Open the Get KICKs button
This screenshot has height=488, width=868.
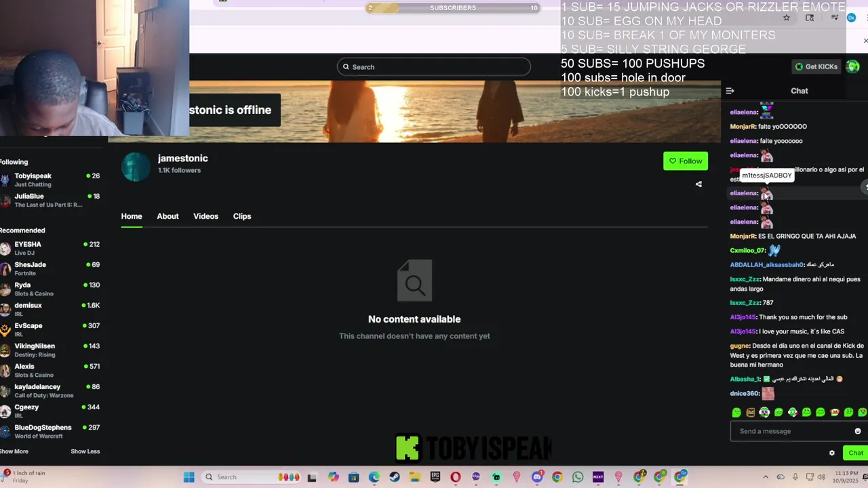point(816,66)
